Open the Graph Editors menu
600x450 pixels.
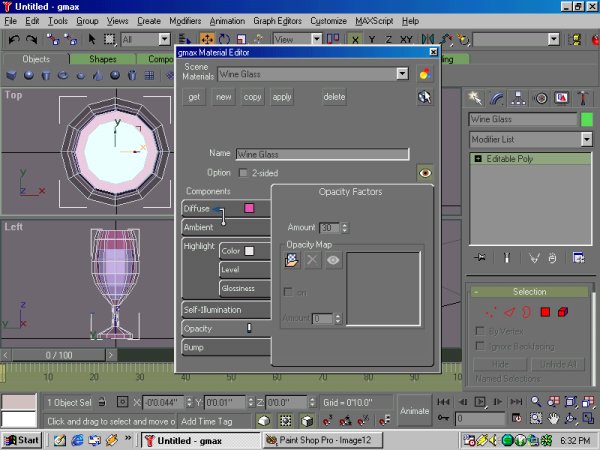point(277,21)
